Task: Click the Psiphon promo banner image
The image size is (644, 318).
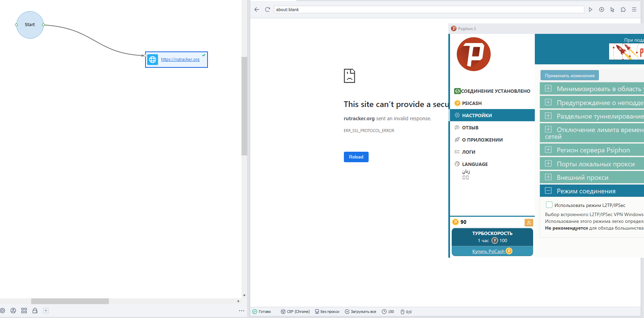Action: click(x=626, y=51)
